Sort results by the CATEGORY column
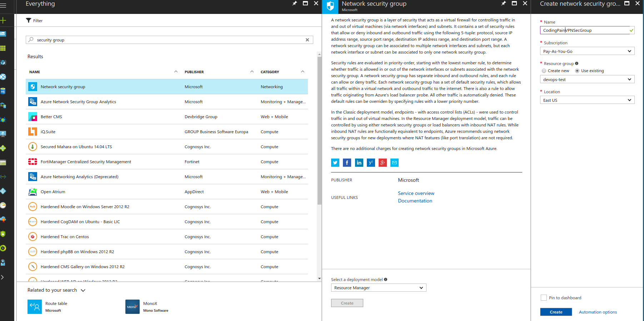644x321 pixels. (x=270, y=72)
